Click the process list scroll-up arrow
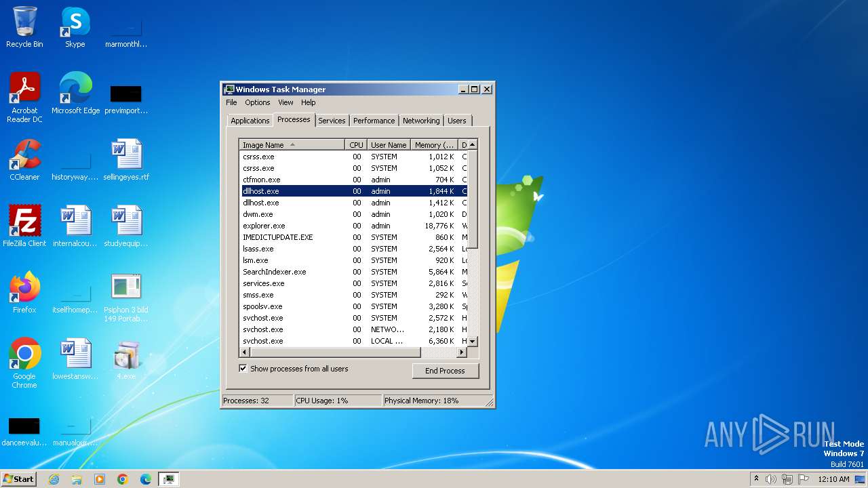868x488 pixels. click(473, 144)
